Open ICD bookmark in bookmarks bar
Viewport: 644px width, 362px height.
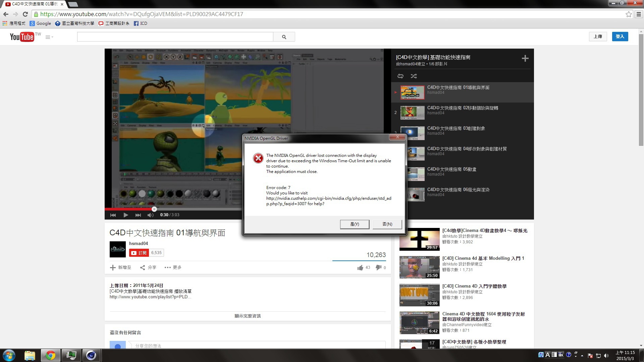[141, 23]
